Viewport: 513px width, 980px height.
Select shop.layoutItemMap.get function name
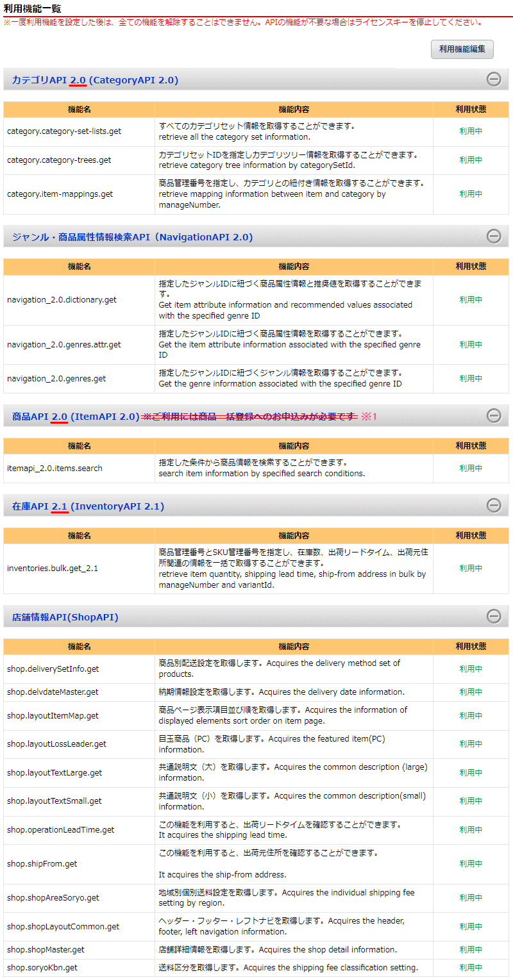(53, 716)
